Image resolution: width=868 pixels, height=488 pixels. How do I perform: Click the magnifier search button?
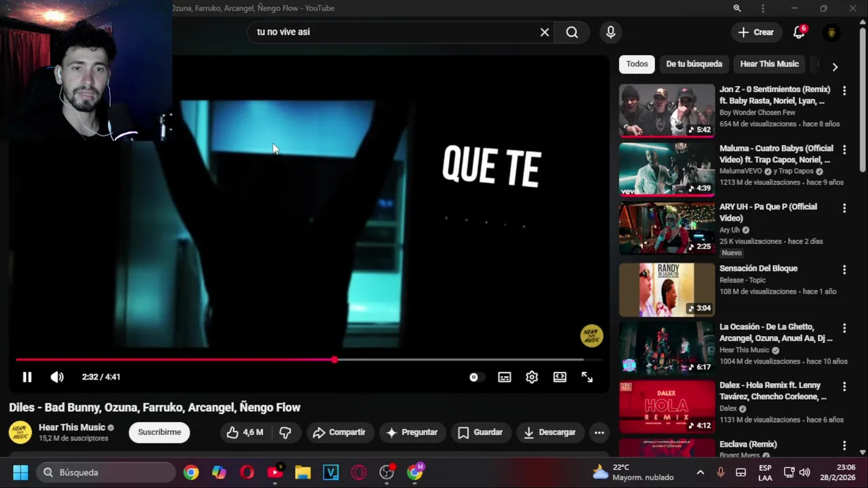pos(572,32)
